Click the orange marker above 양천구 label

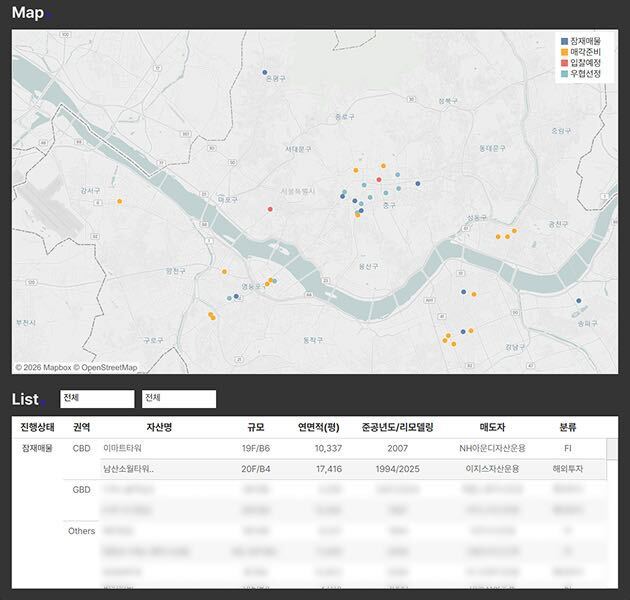click(x=224, y=272)
